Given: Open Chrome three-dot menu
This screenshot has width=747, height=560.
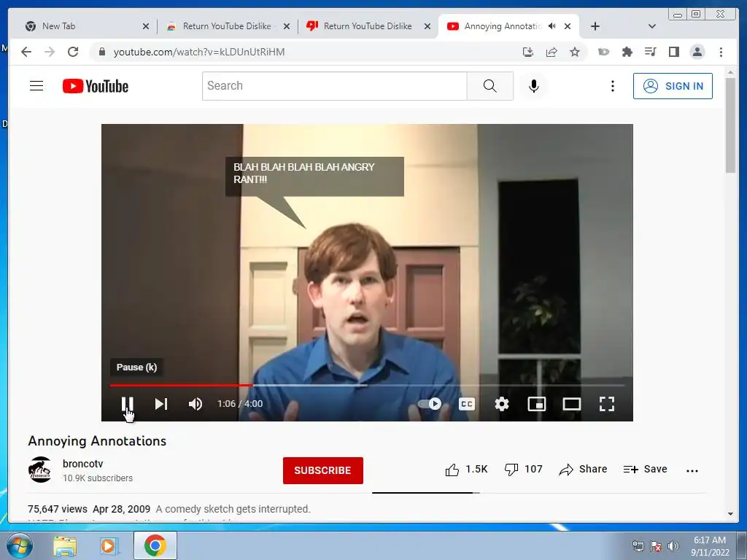Looking at the screenshot, I should (x=721, y=52).
